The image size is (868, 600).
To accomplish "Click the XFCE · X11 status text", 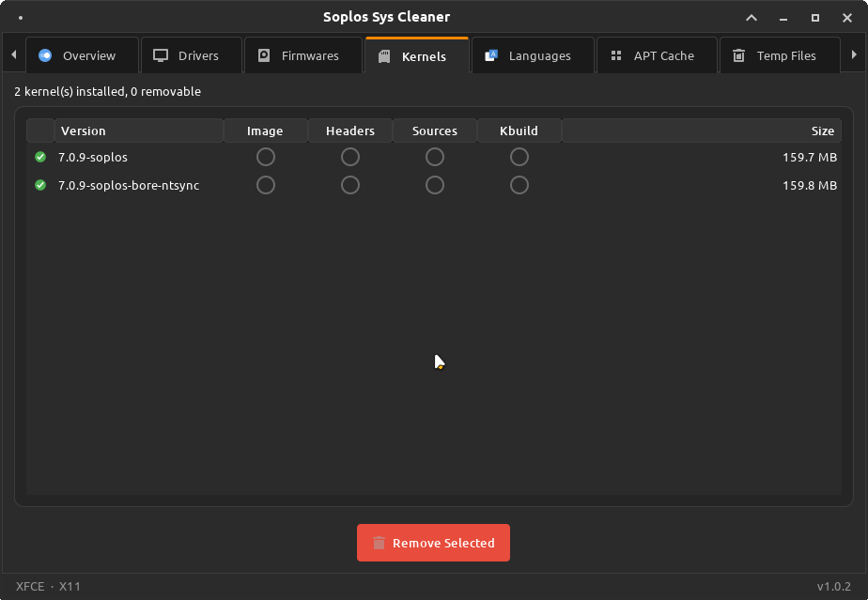I will (x=48, y=586).
